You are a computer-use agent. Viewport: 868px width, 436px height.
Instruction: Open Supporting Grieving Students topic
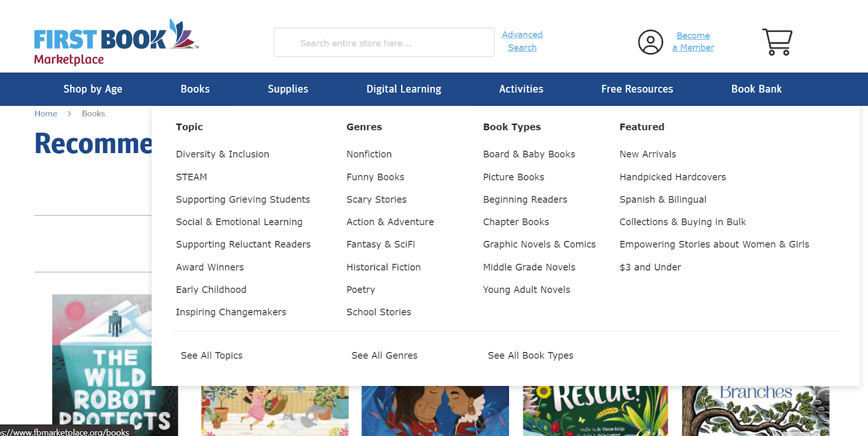pyautogui.click(x=243, y=200)
